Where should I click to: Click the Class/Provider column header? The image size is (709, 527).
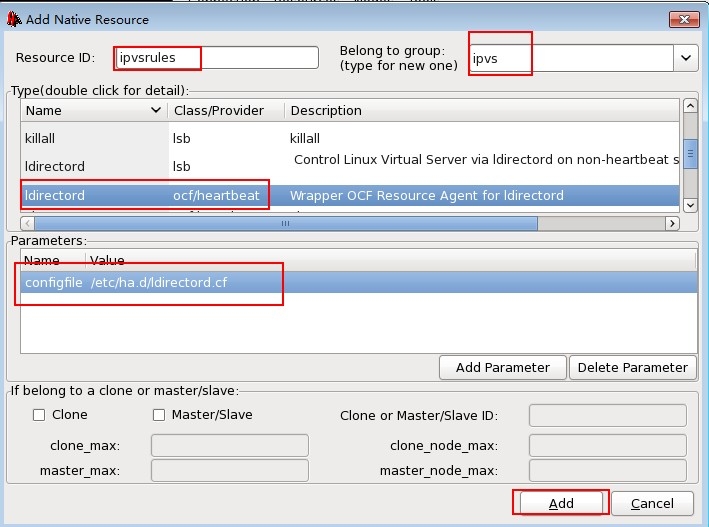pos(226,110)
